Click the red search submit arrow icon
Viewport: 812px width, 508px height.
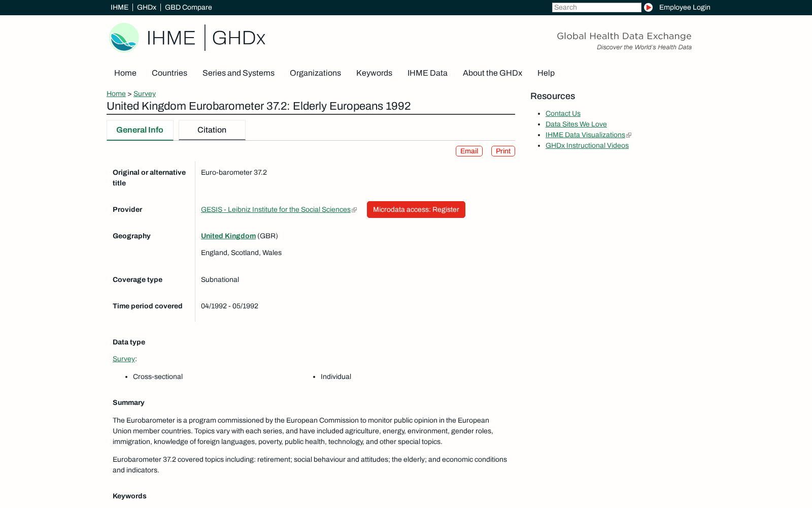[x=648, y=7]
